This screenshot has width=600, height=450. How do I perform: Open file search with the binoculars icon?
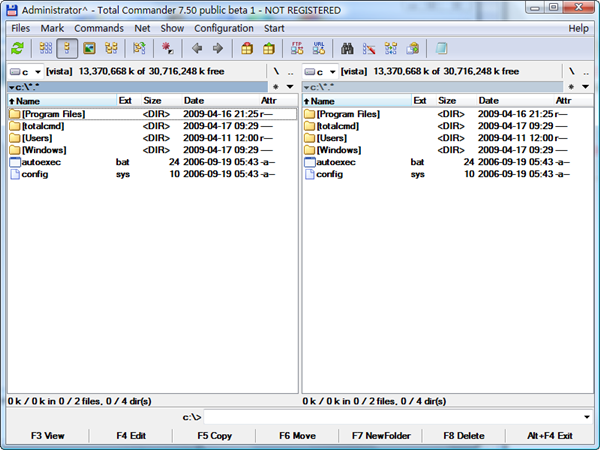click(348, 48)
